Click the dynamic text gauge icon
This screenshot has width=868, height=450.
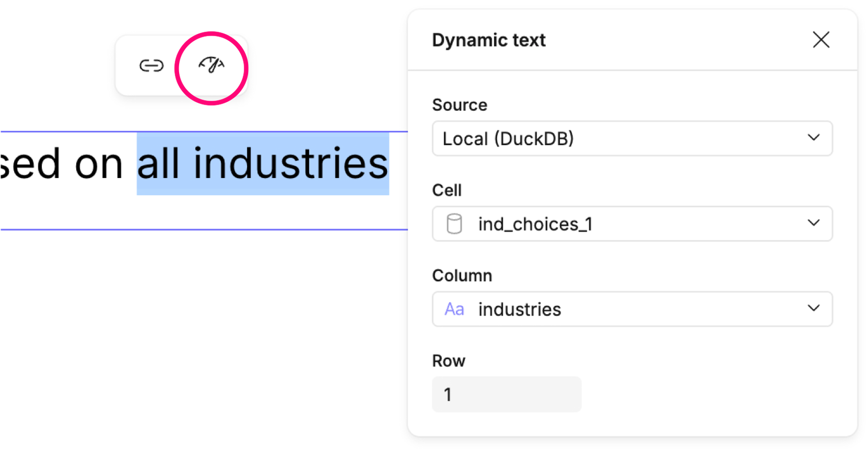[x=211, y=66]
